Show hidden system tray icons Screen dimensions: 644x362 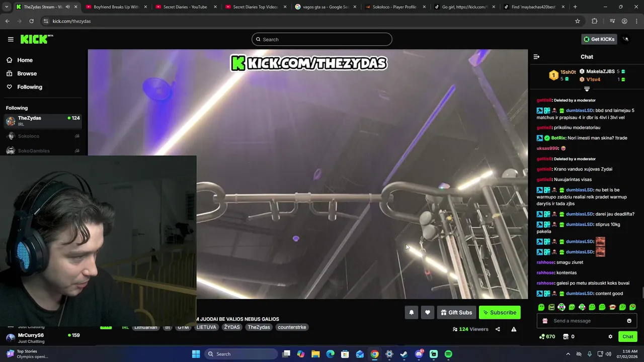(568, 354)
